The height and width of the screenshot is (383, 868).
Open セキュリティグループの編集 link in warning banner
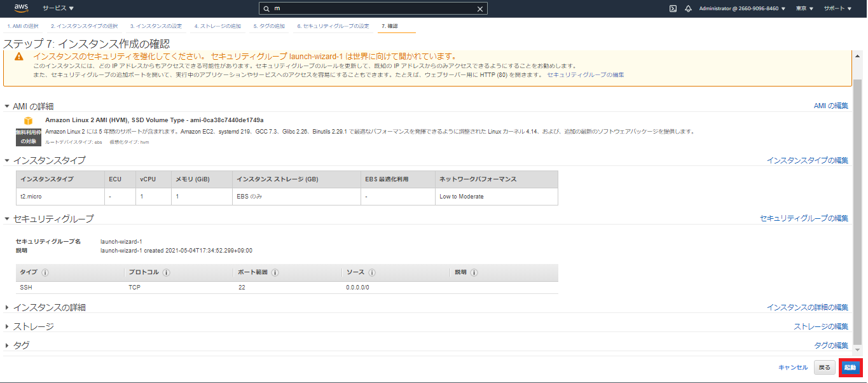click(586, 75)
